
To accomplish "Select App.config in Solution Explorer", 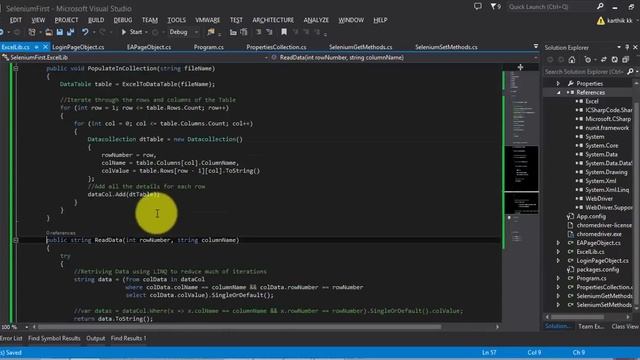I will pyautogui.click(x=591, y=216).
